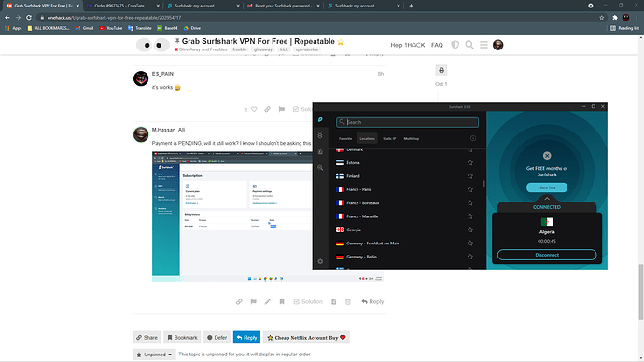Star the Germany - Frankfurt am Main location
The width and height of the screenshot is (644, 362).
[470, 244]
